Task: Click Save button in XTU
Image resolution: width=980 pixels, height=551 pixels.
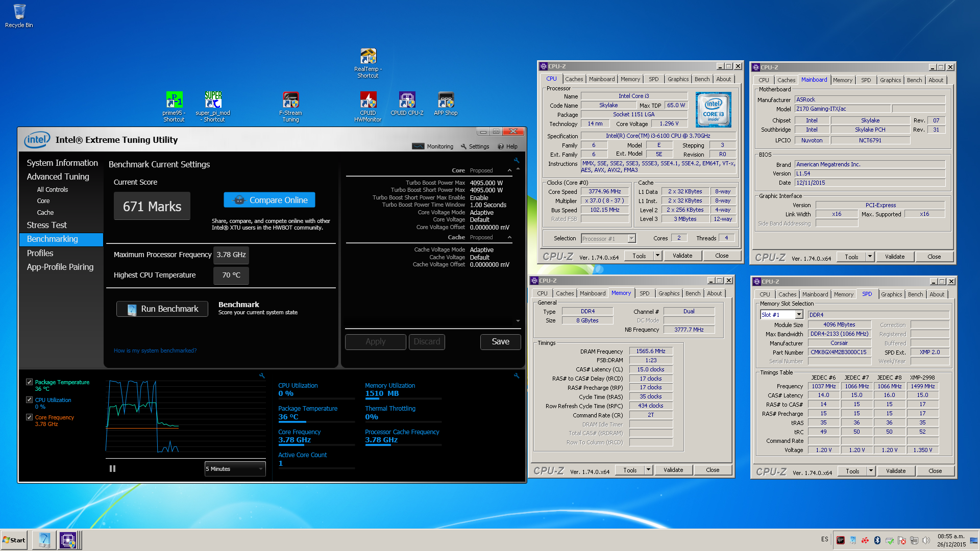Action: 500,342
